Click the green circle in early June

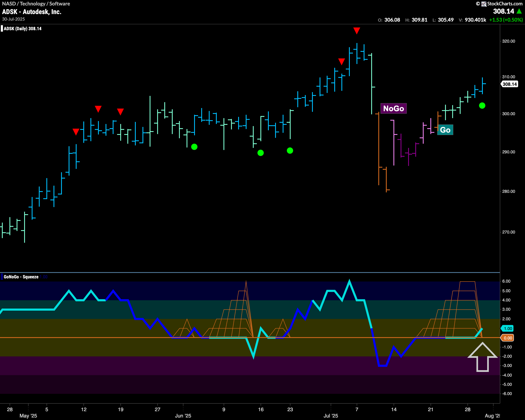click(x=194, y=147)
